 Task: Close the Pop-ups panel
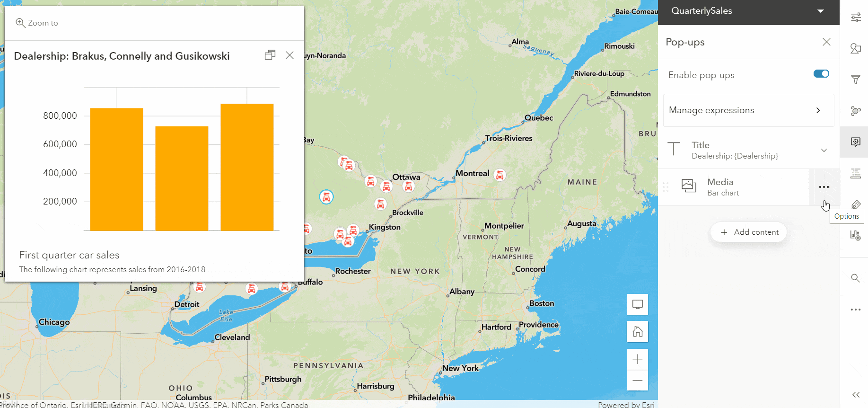point(826,42)
